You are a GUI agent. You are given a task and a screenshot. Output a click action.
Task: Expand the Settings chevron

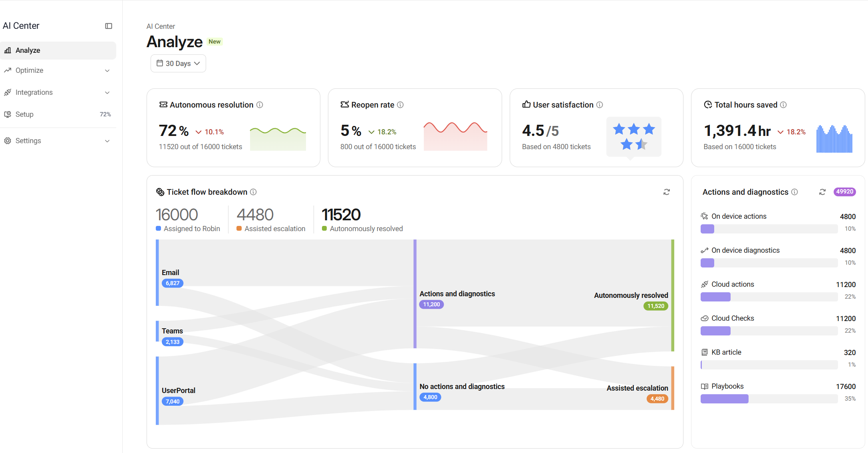[x=107, y=141]
